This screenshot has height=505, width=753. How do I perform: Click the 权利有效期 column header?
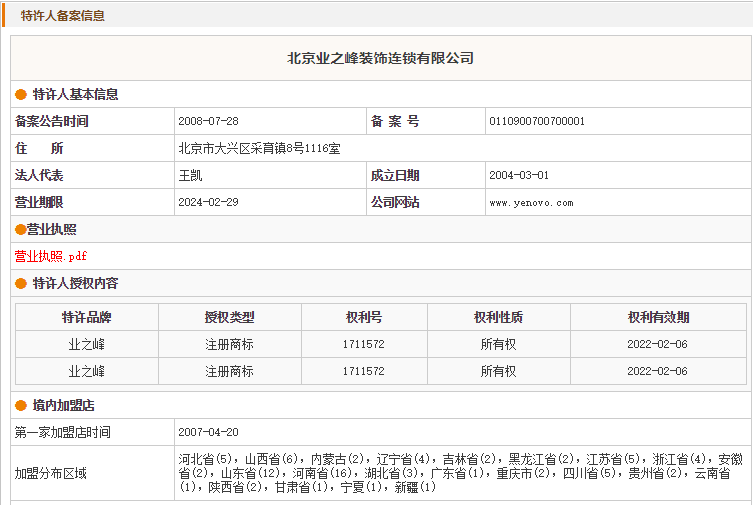pyautogui.click(x=657, y=318)
